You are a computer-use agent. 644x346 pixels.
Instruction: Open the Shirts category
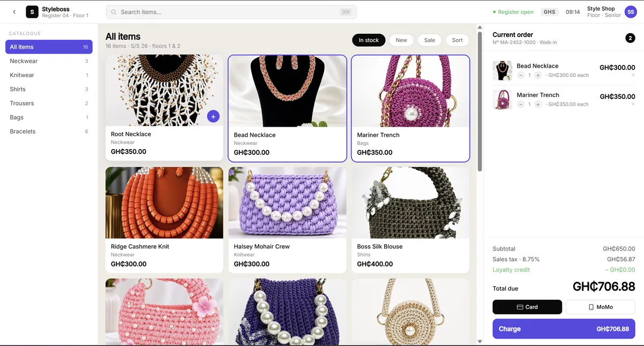point(49,89)
